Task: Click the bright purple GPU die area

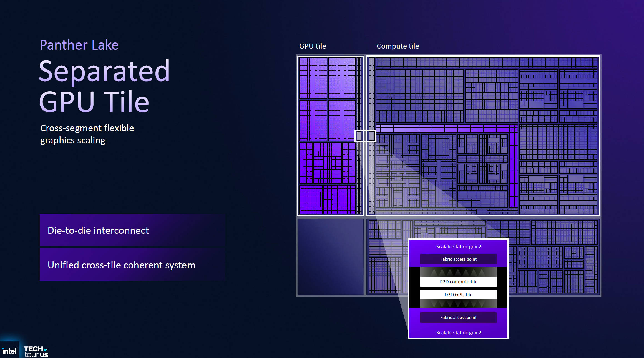Action: (x=328, y=136)
